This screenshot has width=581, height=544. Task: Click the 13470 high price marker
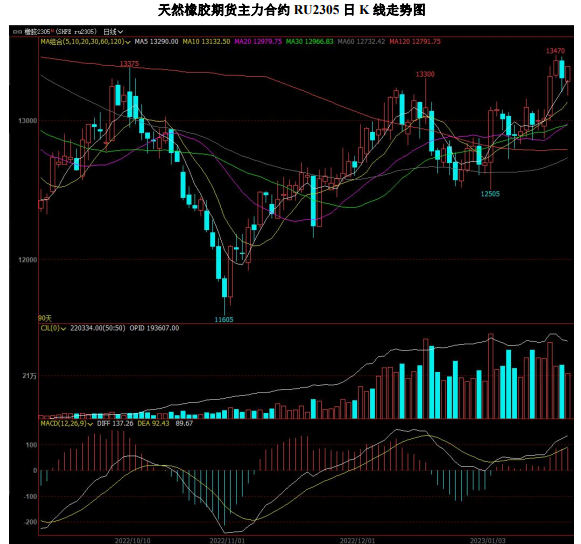click(555, 51)
